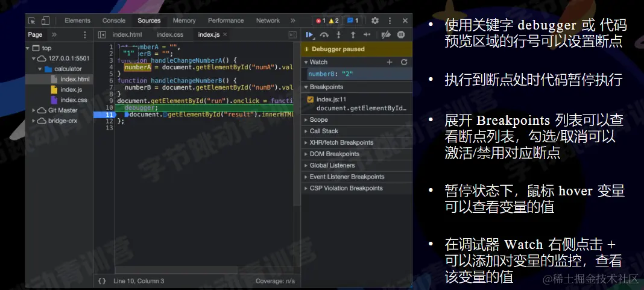Open DevTools settings gear
Screen dimensions: 644x290
pyautogui.click(x=375, y=20)
